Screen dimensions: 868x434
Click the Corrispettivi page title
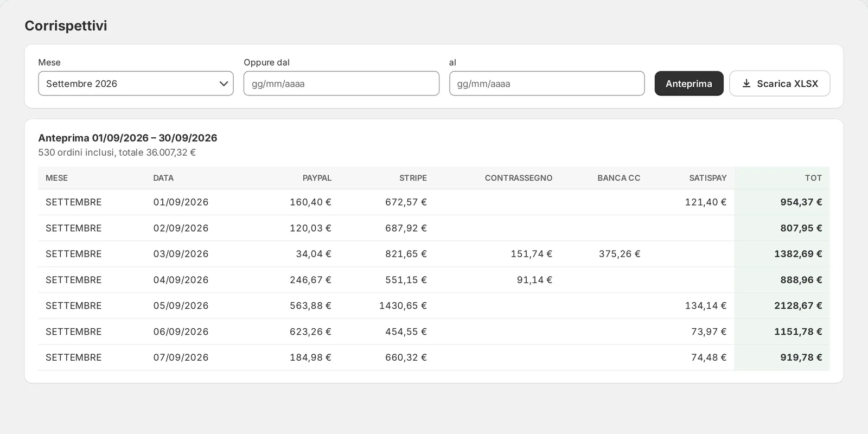66,25
